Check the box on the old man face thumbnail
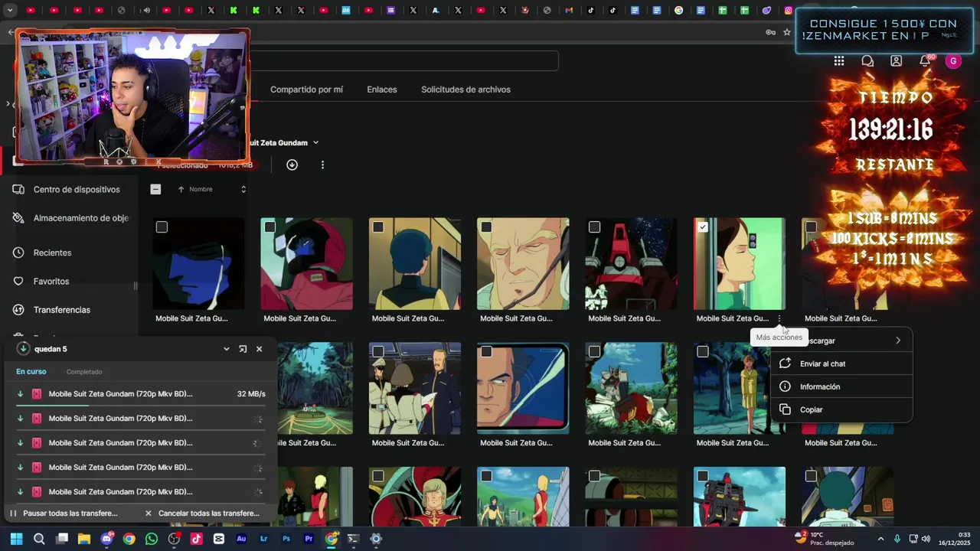 click(486, 227)
